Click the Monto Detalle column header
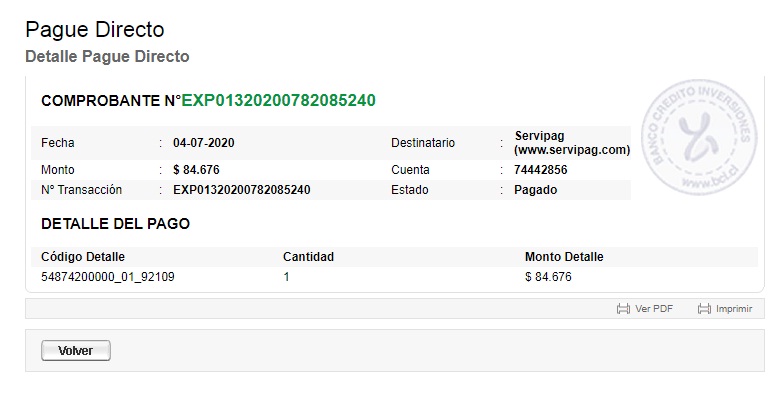The height and width of the screenshot is (396, 783). click(564, 257)
